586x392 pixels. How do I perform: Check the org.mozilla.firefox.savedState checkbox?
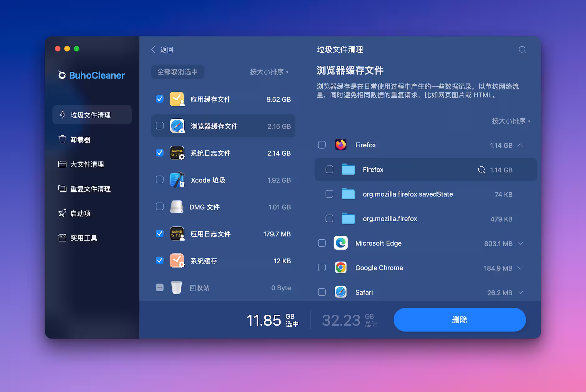tap(329, 194)
